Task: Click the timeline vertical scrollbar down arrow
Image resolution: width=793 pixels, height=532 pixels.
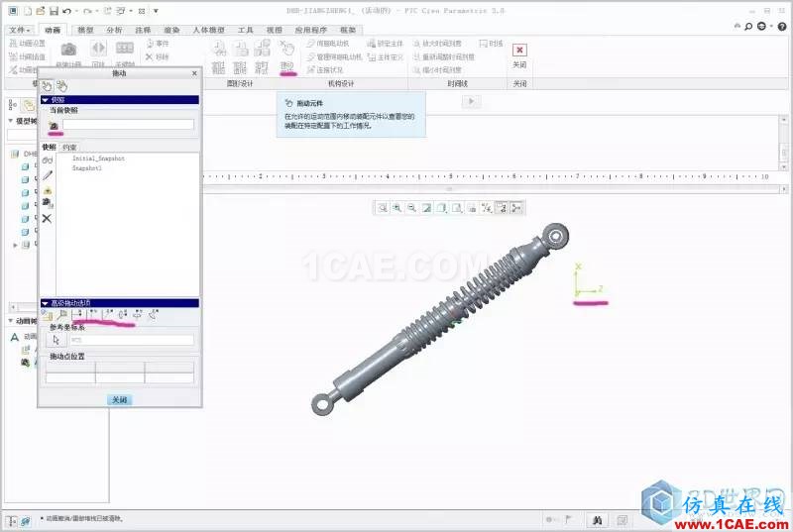Action: pos(784,166)
